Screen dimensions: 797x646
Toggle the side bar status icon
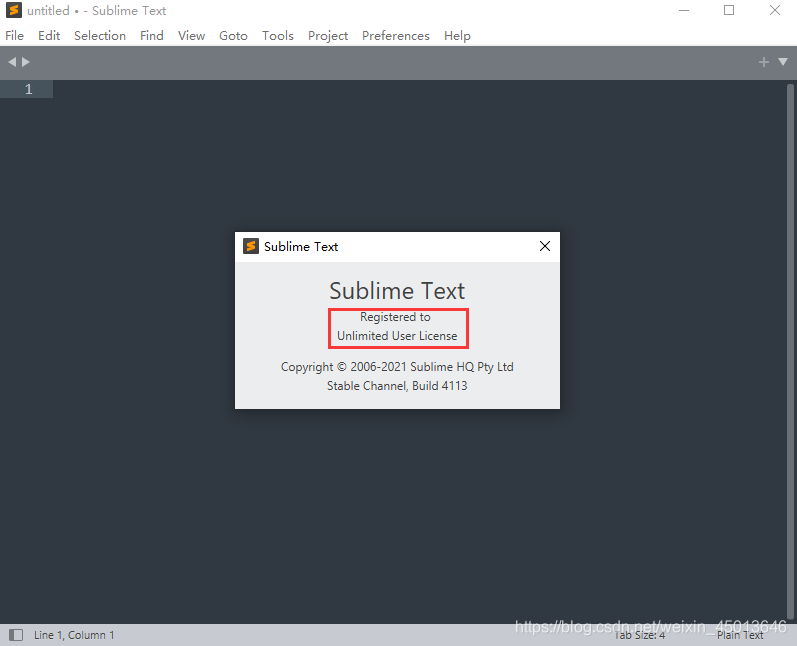click(16, 635)
